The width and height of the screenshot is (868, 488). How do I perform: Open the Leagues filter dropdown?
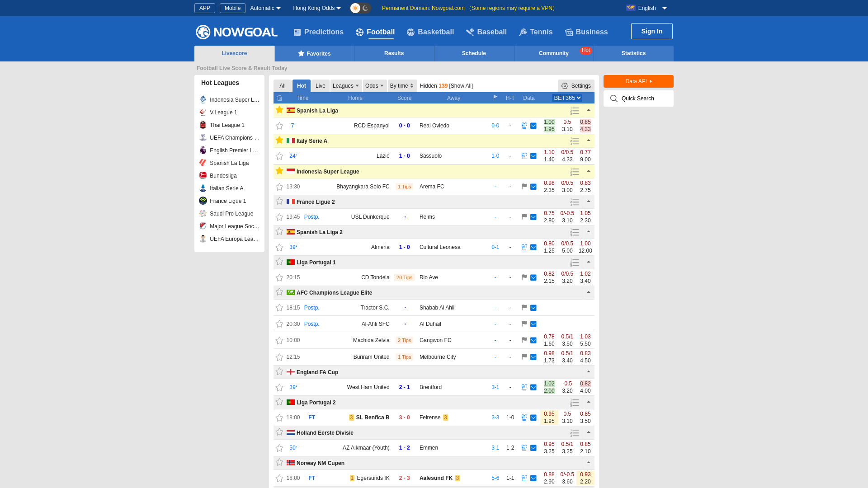click(x=346, y=86)
